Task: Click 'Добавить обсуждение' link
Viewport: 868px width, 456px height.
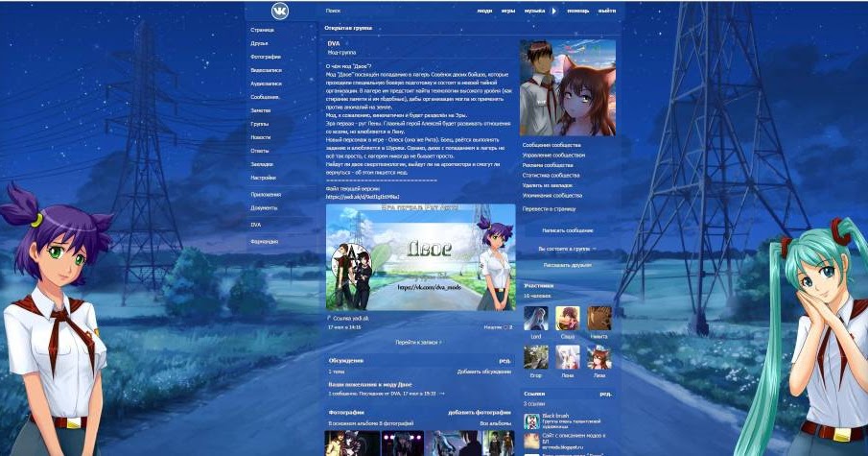Action: pos(483,372)
